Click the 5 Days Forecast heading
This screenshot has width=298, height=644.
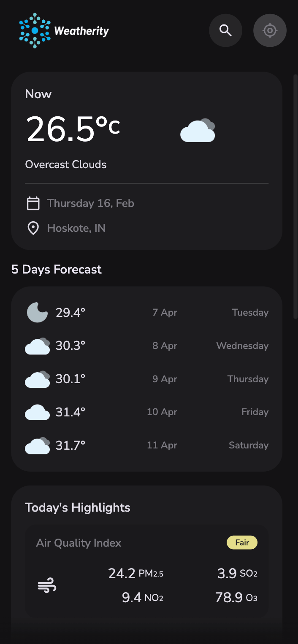[x=56, y=269]
